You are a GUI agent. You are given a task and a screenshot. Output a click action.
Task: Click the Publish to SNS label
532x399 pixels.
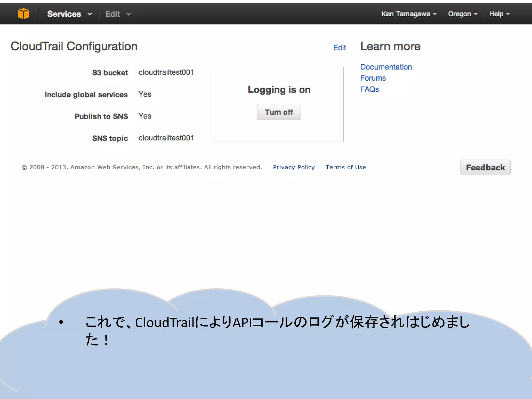(x=101, y=116)
